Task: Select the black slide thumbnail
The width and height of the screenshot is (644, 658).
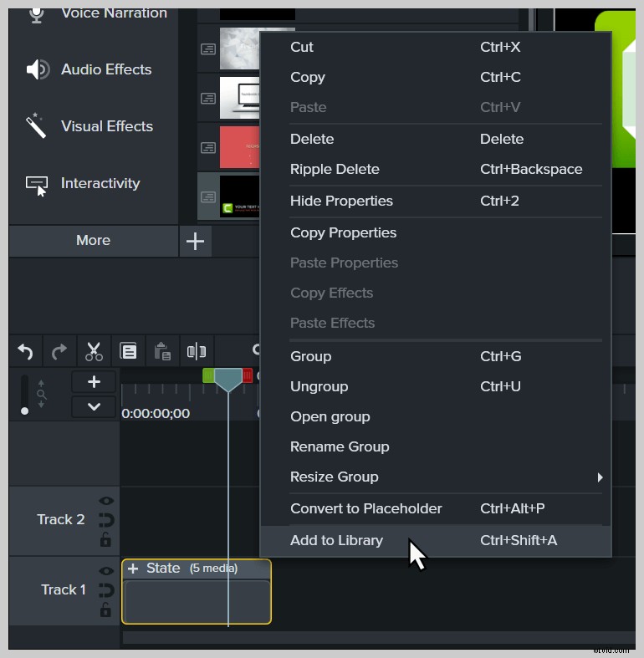Action: pos(240,196)
